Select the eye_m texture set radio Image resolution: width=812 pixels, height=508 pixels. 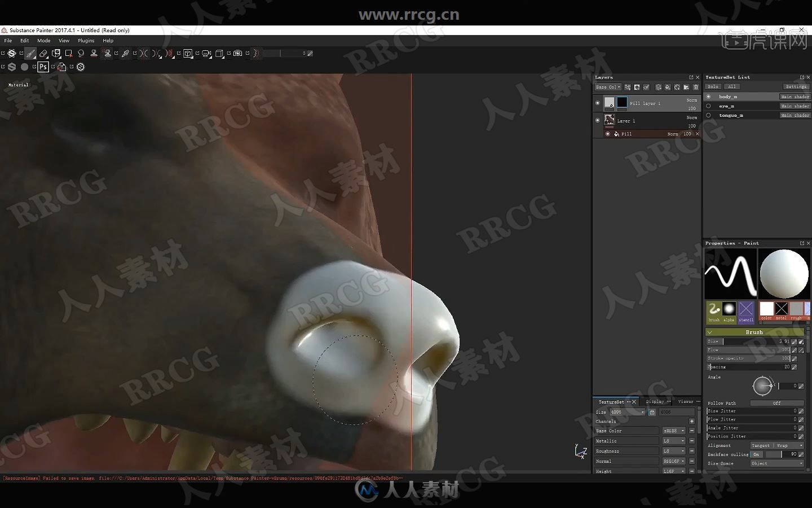[709, 106]
